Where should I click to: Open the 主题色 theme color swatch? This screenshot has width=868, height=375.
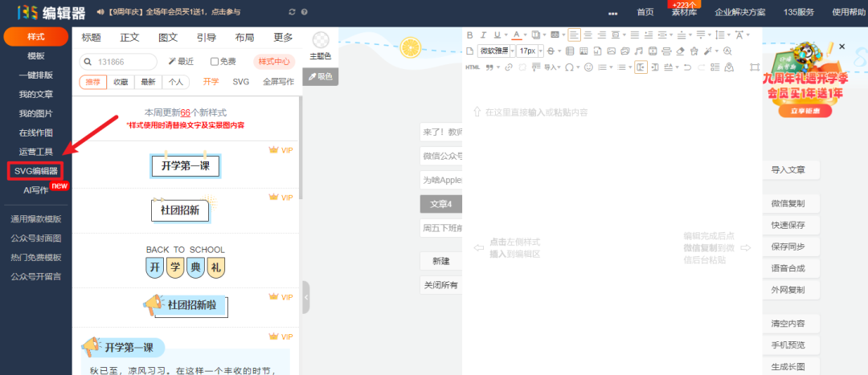(321, 40)
